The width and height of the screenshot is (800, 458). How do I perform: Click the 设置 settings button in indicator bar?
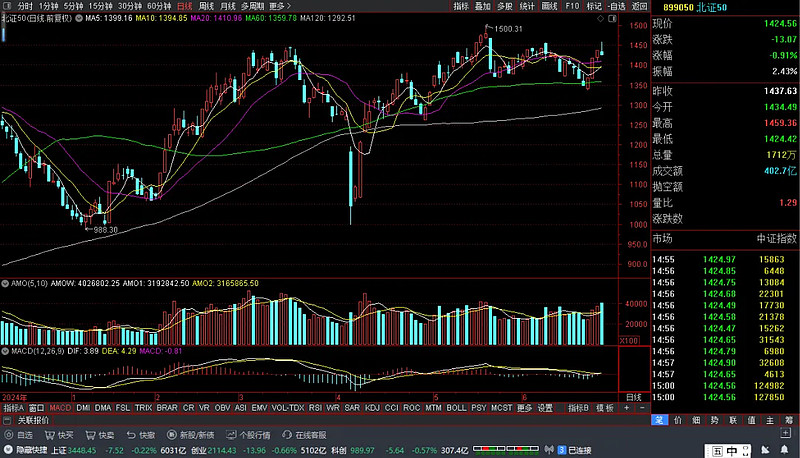pos(545,408)
